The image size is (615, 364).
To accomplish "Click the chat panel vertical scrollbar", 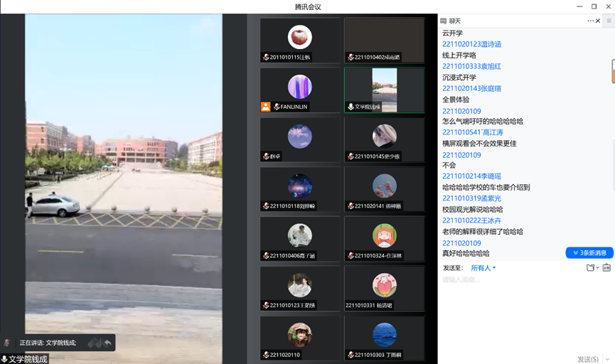I will 612,71.
